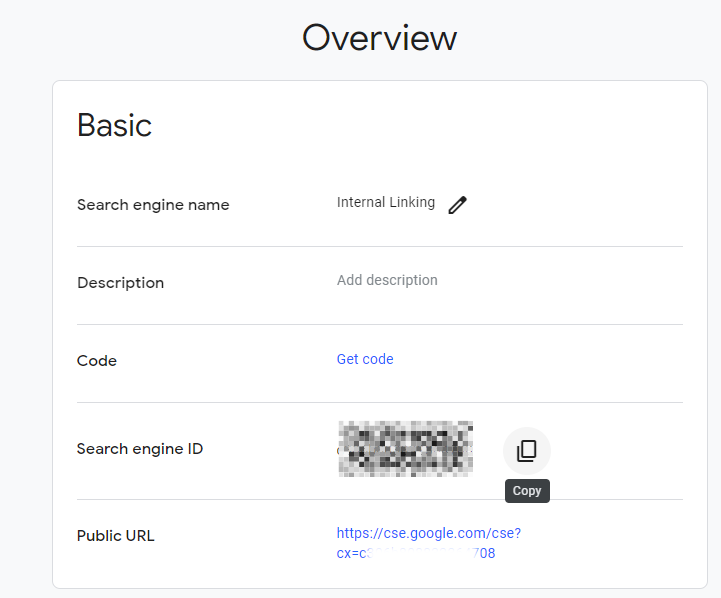Click the divider line below the Description row

[x=380, y=324]
